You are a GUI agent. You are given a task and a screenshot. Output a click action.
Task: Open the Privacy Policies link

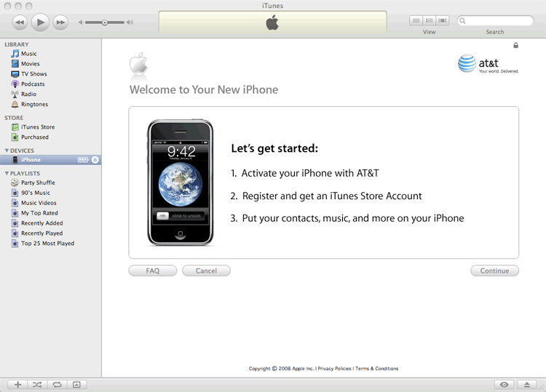coord(334,368)
